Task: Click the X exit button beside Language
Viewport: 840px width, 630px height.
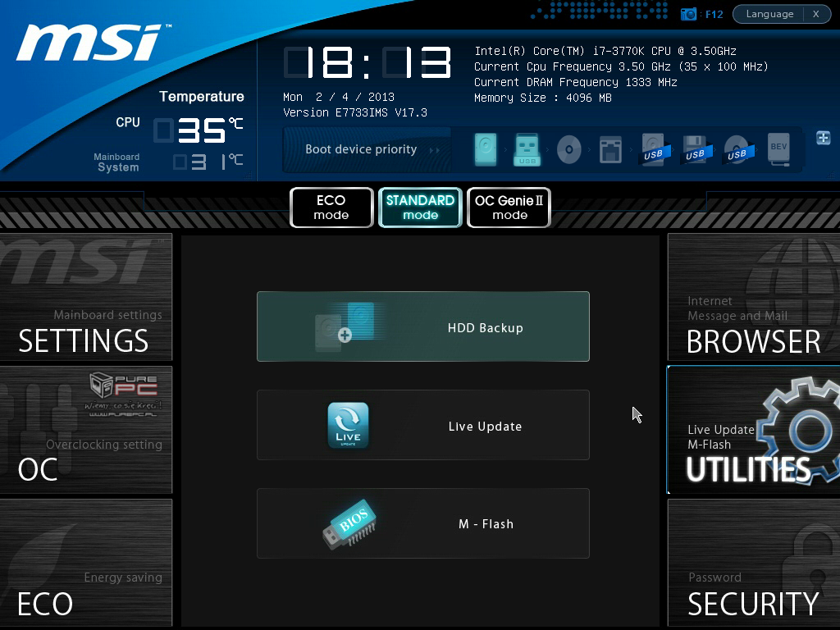Action: point(816,14)
